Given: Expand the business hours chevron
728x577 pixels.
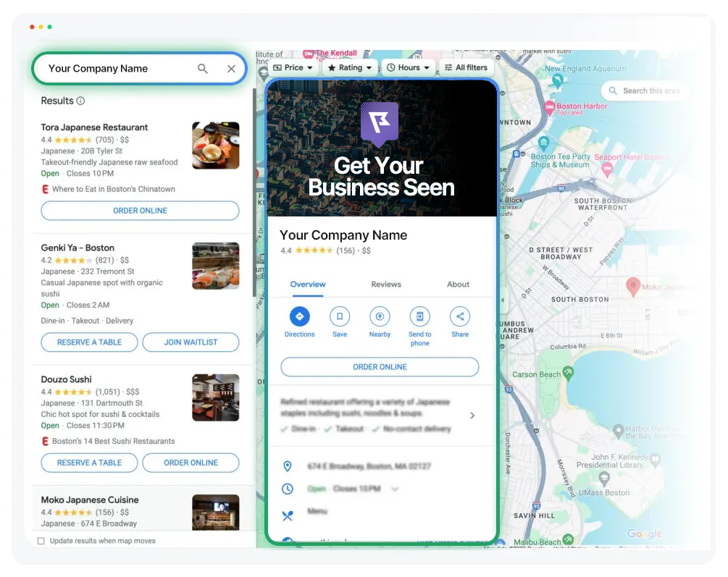Looking at the screenshot, I should (395, 489).
